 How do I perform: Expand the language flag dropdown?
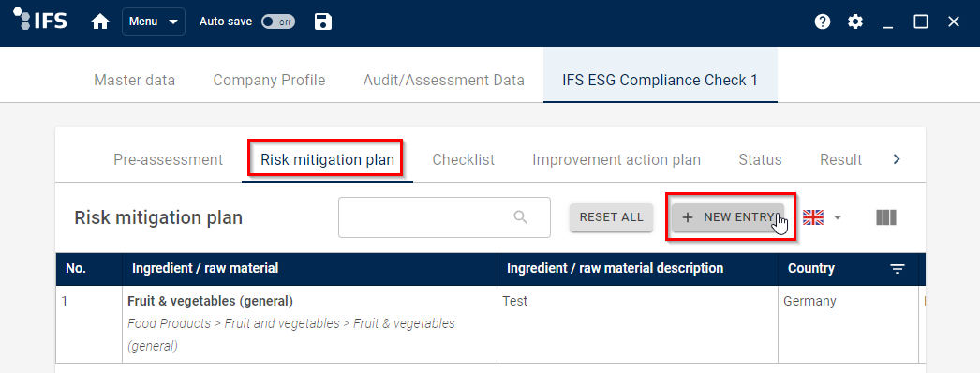click(823, 217)
